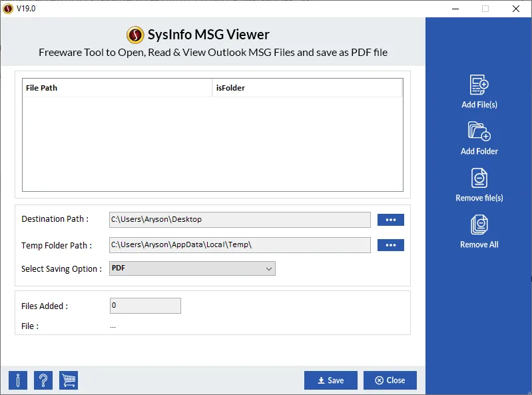Click the shopping cart purchase icon
Screen dimensions: 532x395
(x=69, y=380)
